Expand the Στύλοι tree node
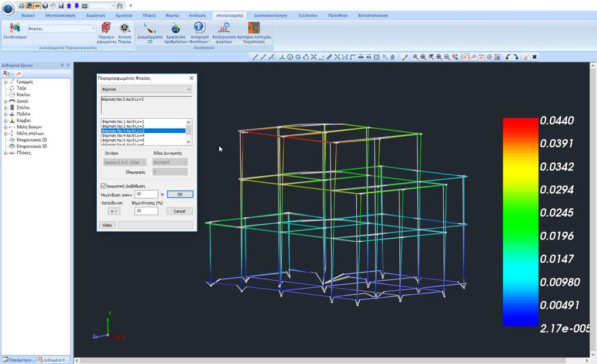 (5, 108)
